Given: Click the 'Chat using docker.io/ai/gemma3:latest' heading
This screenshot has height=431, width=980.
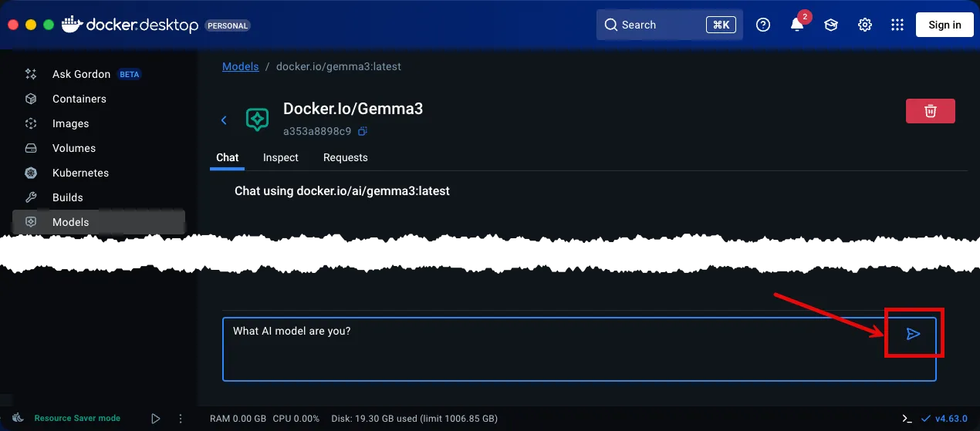Looking at the screenshot, I should pyautogui.click(x=342, y=190).
